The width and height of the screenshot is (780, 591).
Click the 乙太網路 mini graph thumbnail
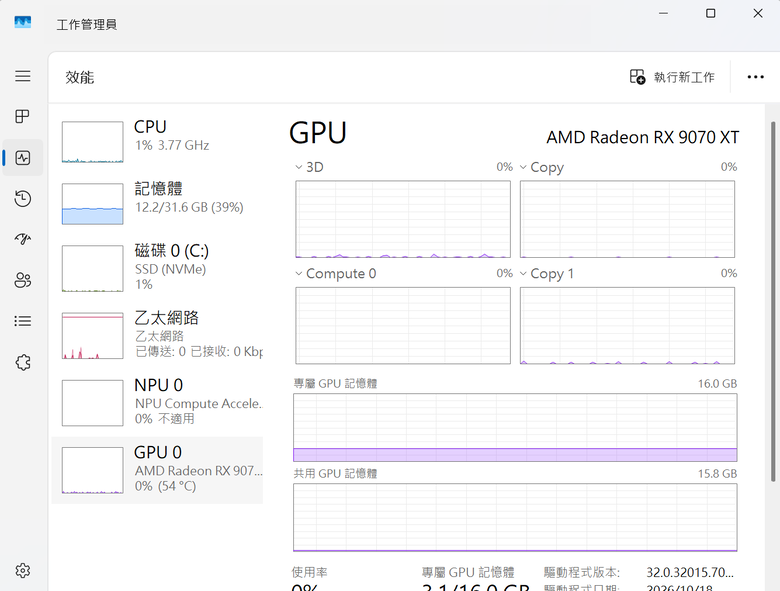(x=93, y=335)
